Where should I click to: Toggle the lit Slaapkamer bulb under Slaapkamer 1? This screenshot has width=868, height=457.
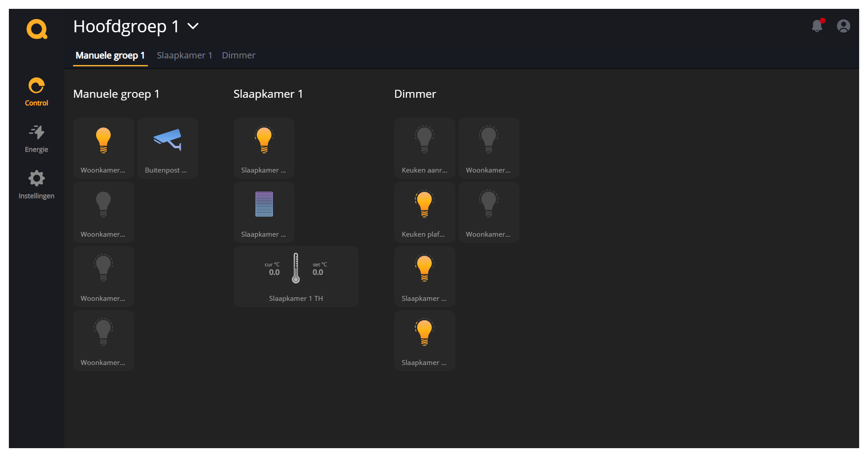(x=264, y=148)
